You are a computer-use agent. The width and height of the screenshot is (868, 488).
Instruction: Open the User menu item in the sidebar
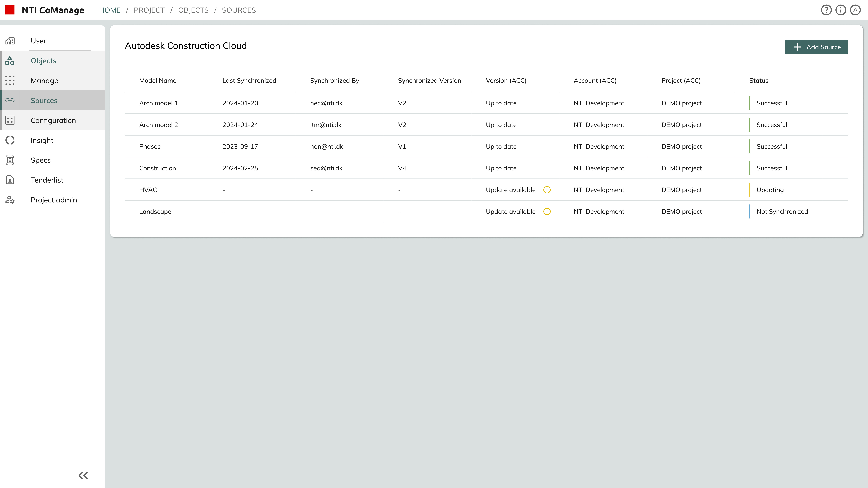tap(38, 41)
